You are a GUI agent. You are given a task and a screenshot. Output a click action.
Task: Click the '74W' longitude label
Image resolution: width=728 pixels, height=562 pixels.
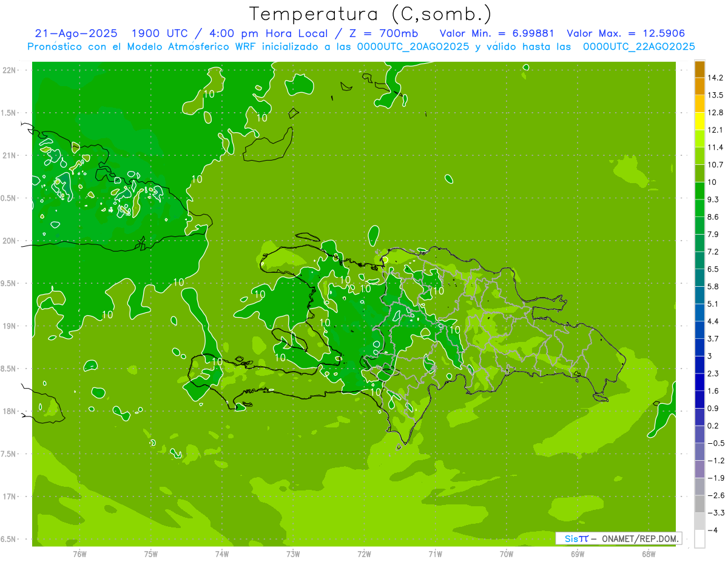pyautogui.click(x=222, y=554)
